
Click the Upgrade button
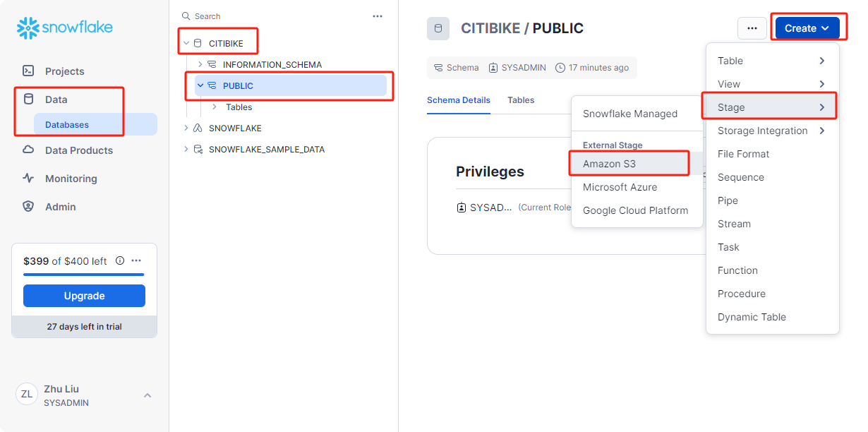84,296
